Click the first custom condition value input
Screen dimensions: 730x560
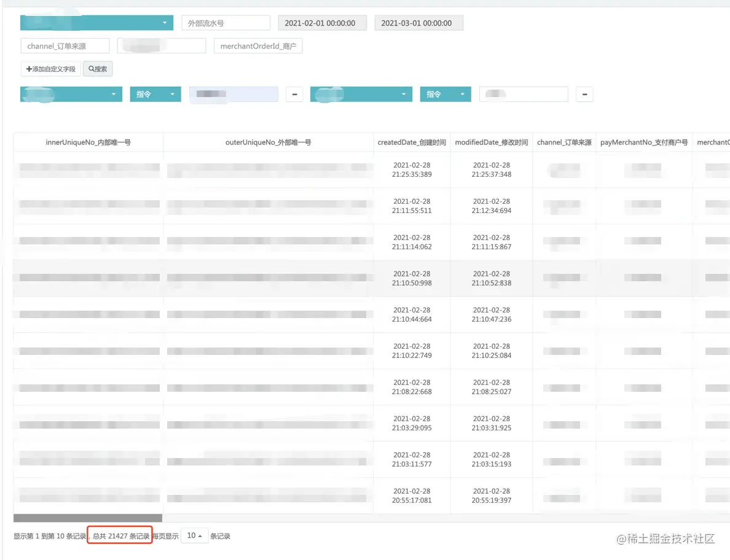[234, 94]
